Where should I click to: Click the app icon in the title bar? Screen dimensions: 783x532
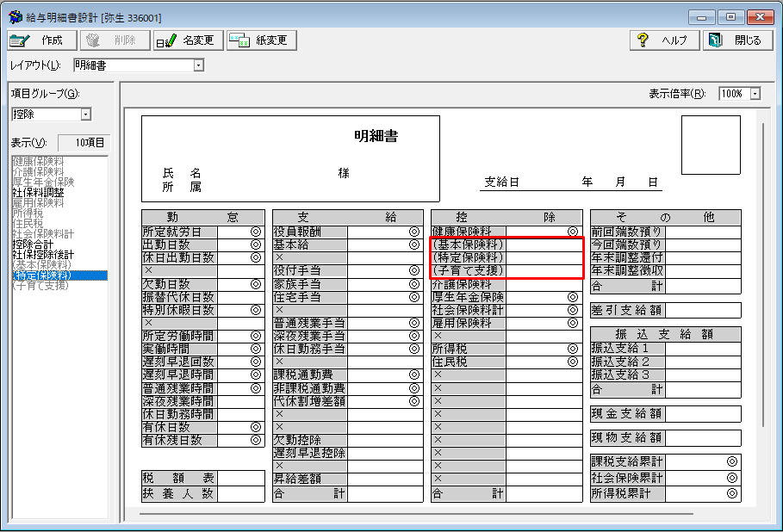(x=15, y=17)
